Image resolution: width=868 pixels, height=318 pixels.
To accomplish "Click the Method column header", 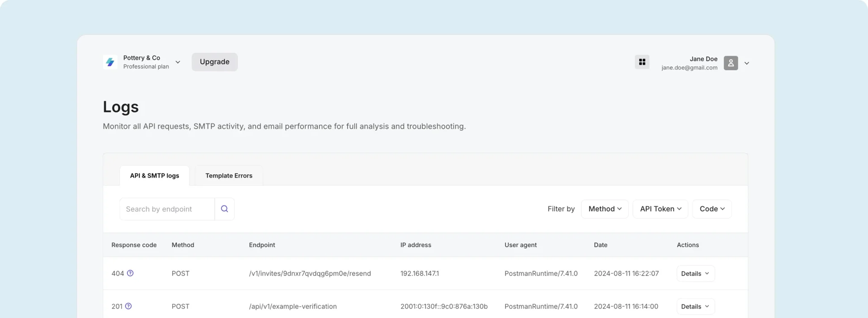I will pyautogui.click(x=183, y=245).
